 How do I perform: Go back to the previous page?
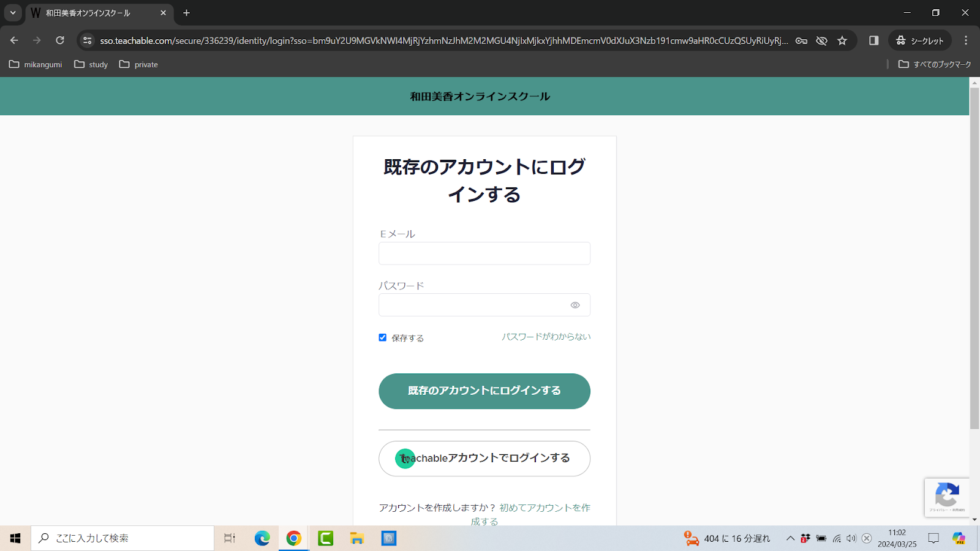14,40
